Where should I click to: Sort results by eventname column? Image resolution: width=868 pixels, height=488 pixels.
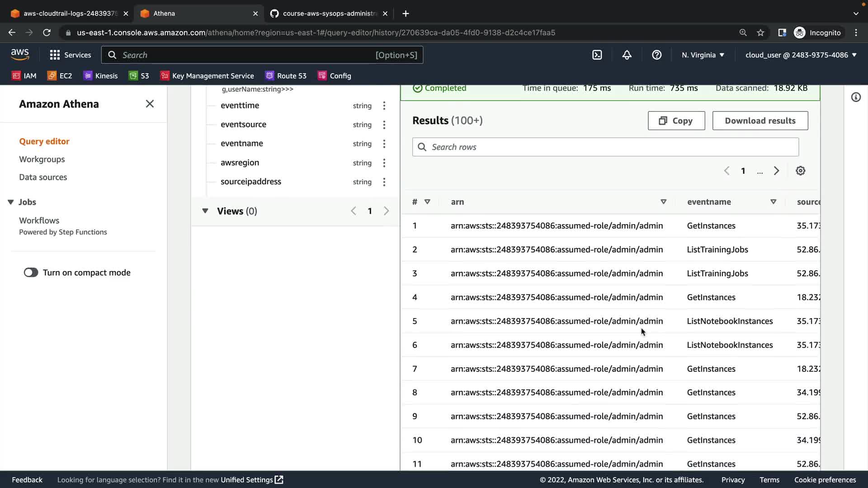[x=773, y=202]
